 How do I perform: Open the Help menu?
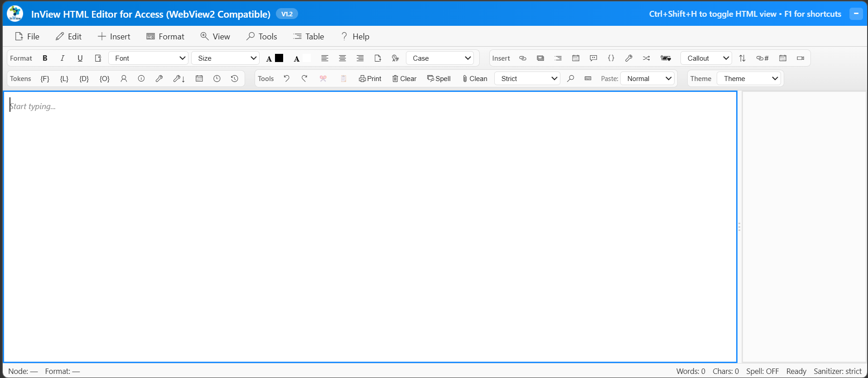pos(355,36)
